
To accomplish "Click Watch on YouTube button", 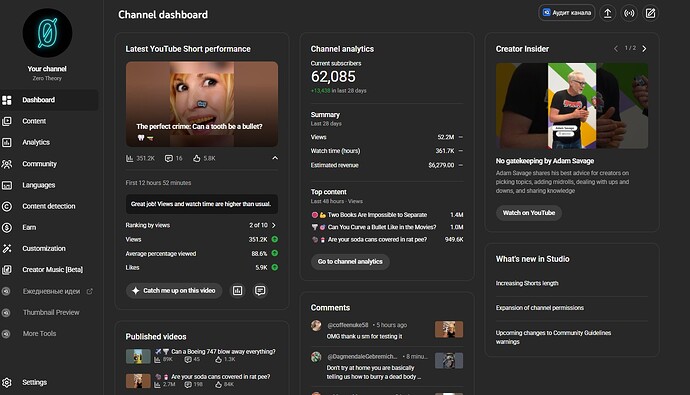I will click(x=529, y=213).
